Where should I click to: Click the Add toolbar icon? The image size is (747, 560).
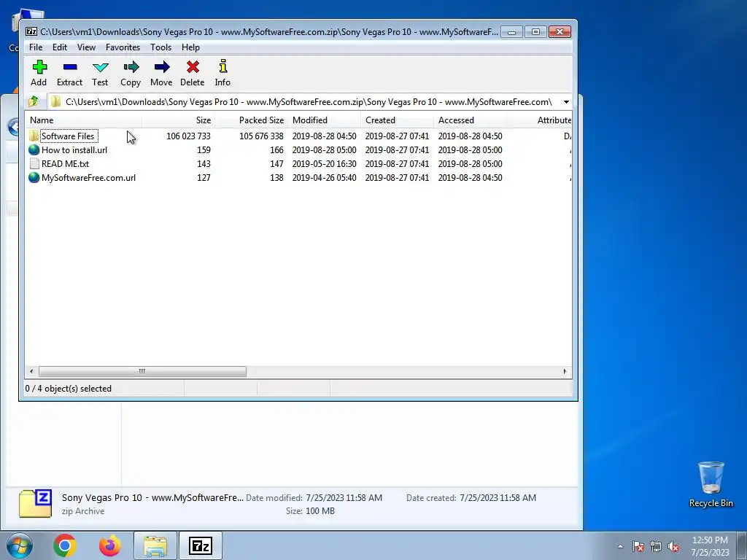click(39, 66)
